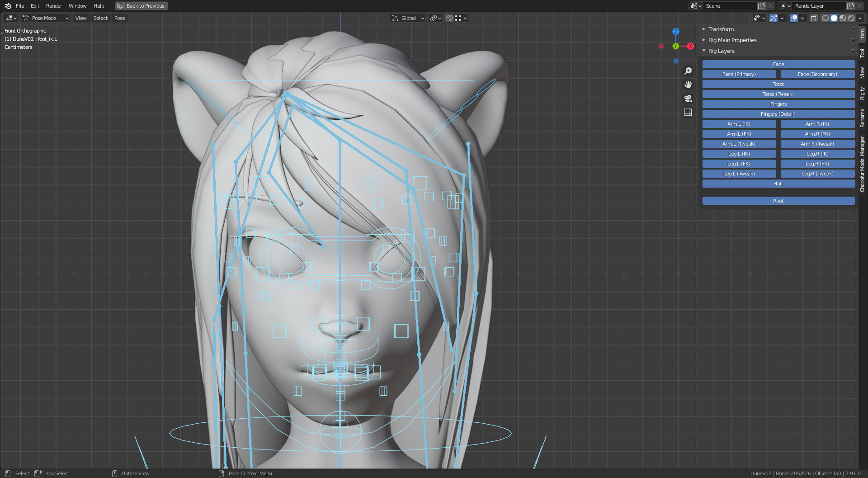The width and height of the screenshot is (868, 478).
Task: Toggle show overlays button
Action: pos(794,18)
